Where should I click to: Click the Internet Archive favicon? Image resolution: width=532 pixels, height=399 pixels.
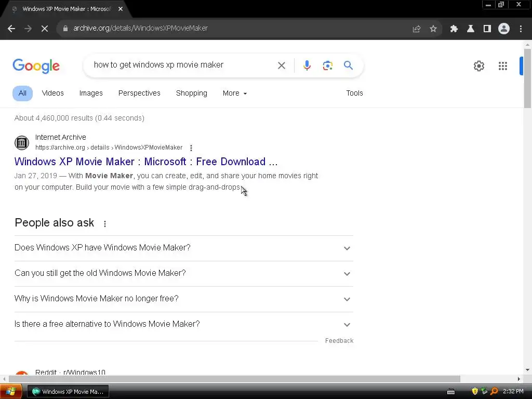[22, 142]
